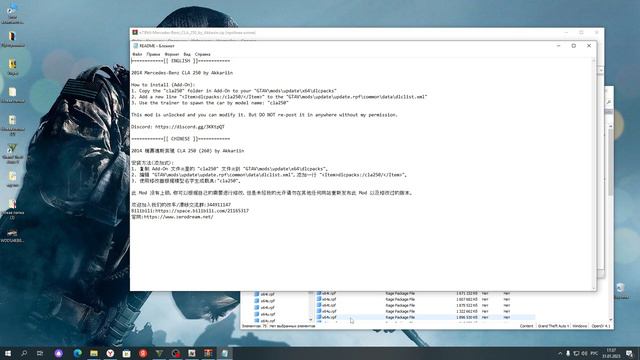Open the Recycle Bin desktop icon
The image size is (640, 360).
(620, 291)
